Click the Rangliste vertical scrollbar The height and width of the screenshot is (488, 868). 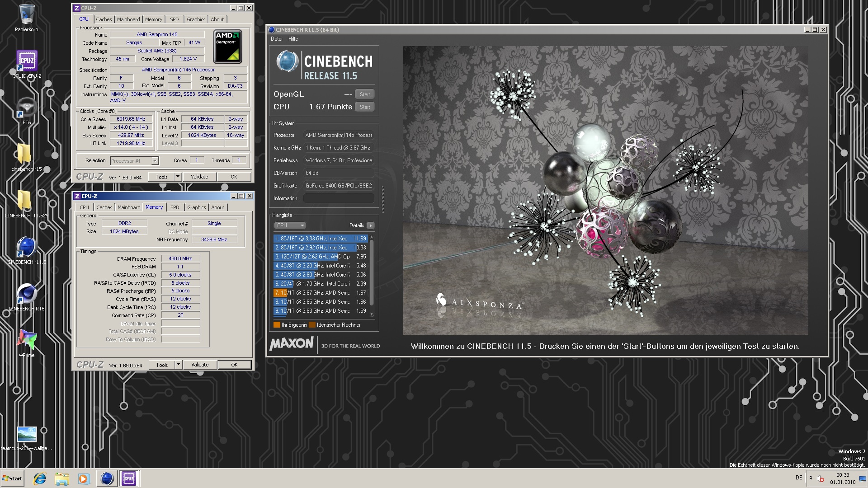(x=372, y=276)
